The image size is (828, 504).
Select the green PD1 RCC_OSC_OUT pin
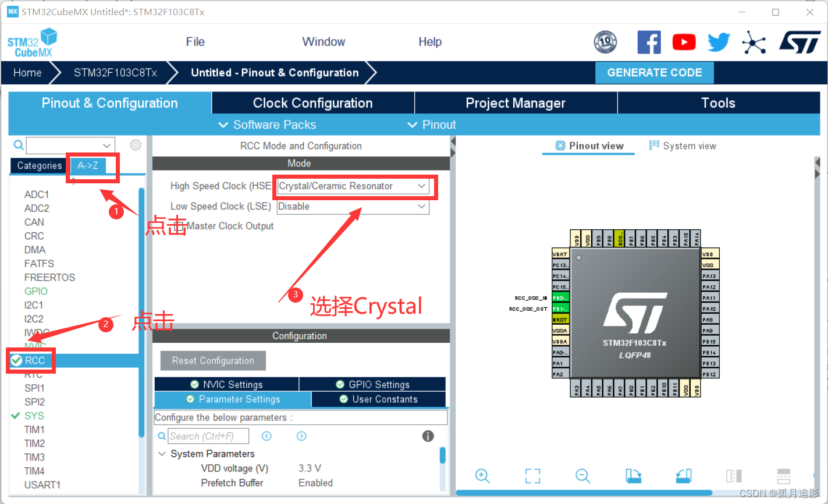(560, 308)
